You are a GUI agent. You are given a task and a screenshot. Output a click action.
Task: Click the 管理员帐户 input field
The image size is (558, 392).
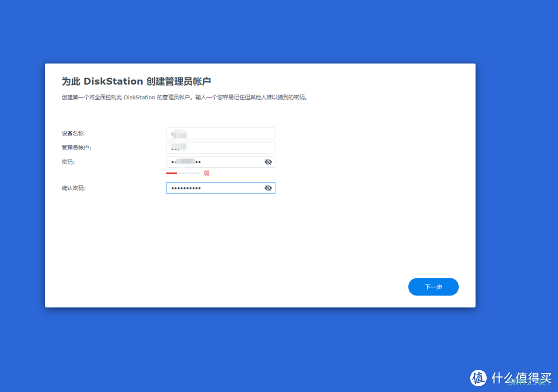[220, 148]
